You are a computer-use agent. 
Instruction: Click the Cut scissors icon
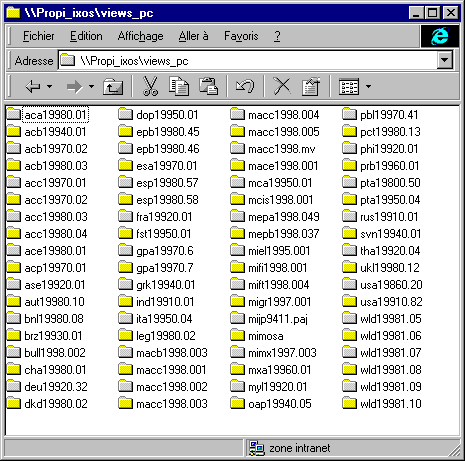coord(150,86)
